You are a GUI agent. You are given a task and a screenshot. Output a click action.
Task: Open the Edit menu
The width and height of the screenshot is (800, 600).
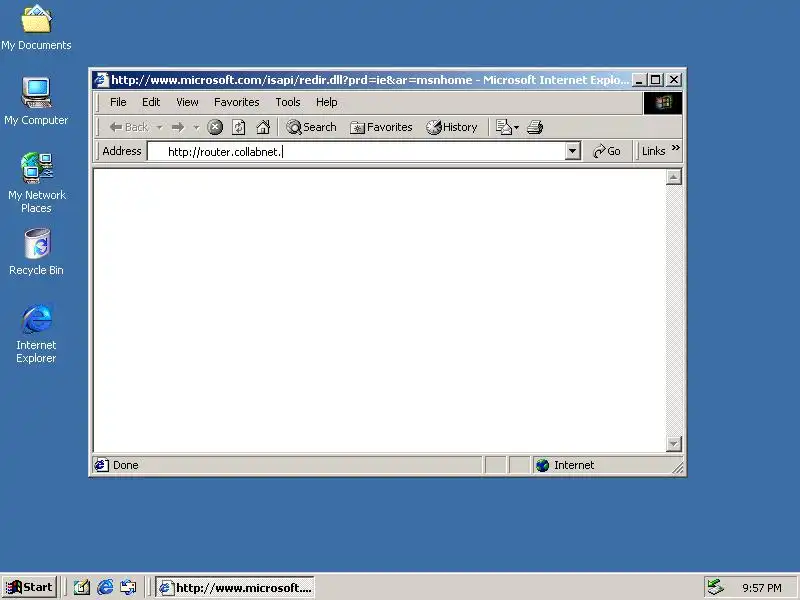point(151,102)
